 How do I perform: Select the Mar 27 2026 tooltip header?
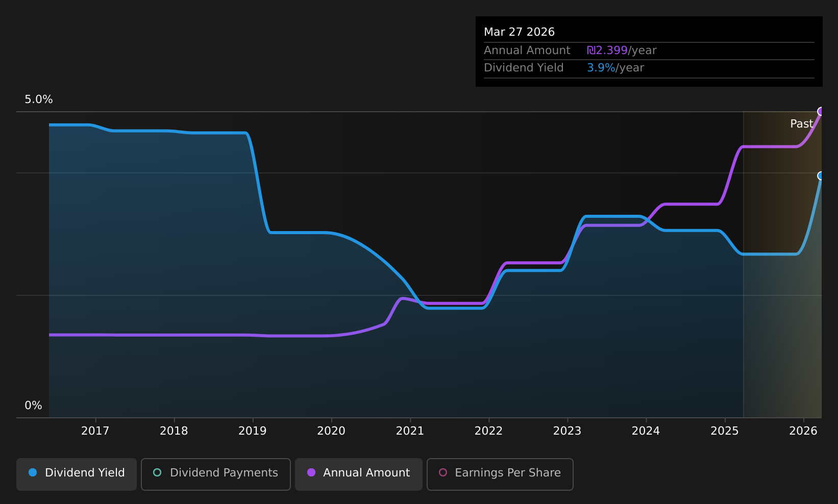[x=519, y=32]
